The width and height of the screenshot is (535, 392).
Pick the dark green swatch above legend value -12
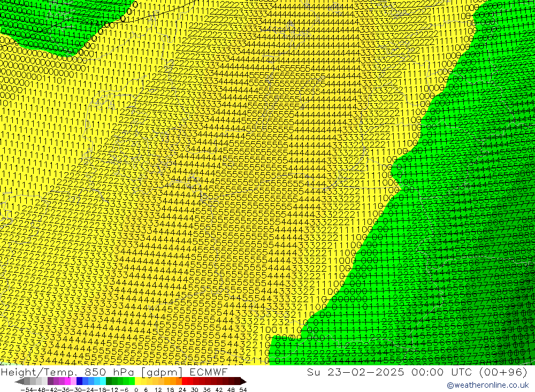pyautogui.click(x=109, y=381)
